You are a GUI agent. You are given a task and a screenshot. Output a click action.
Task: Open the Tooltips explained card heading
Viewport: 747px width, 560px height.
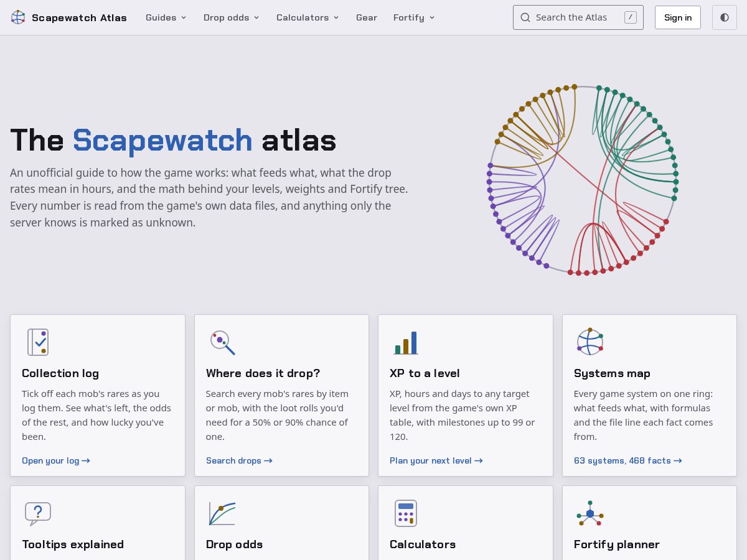73,544
